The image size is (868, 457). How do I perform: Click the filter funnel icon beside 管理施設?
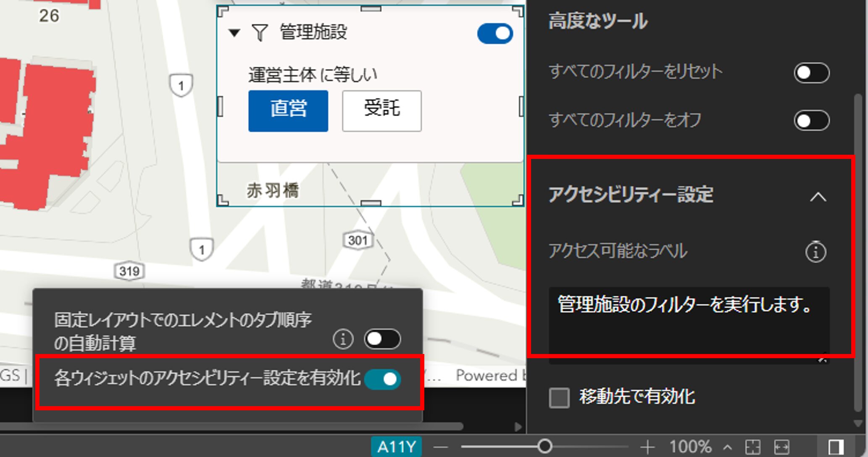point(260,32)
